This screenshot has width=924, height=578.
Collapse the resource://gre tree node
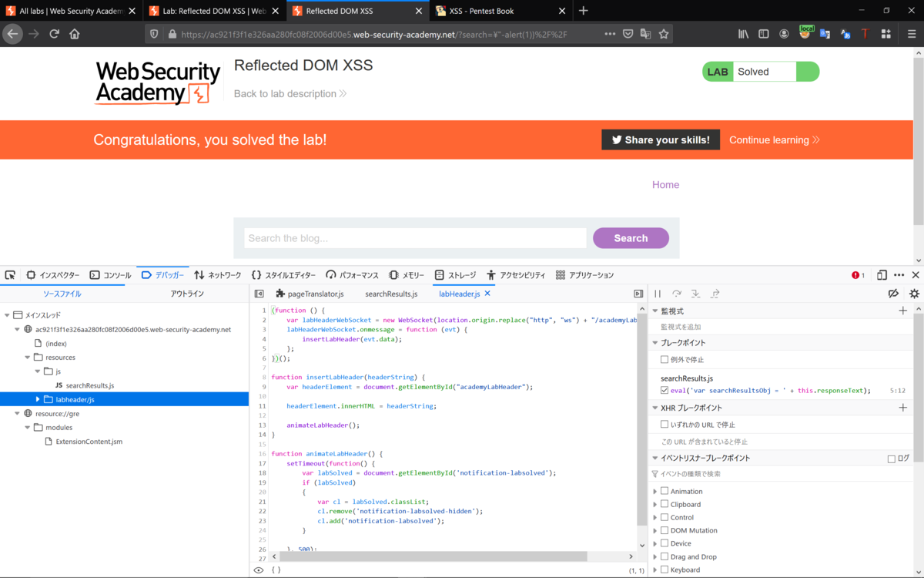pyautogui.click(x=18, y=413)
